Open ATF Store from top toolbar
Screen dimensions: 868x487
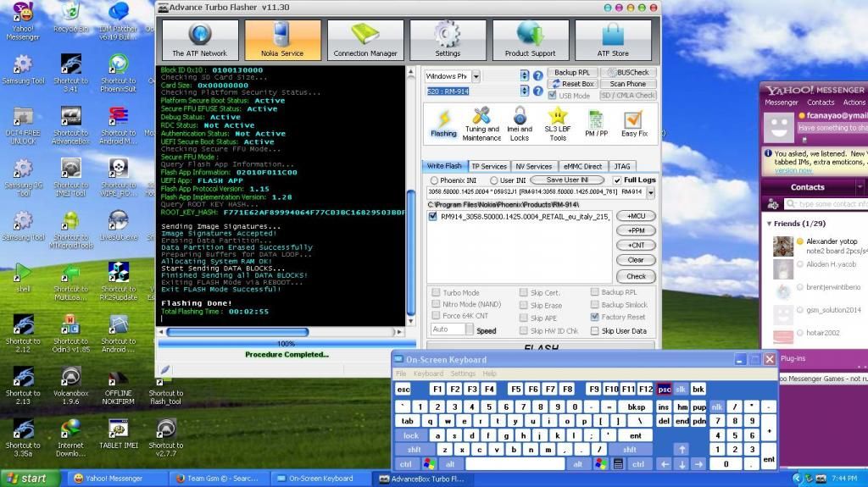tap(613, 40)
